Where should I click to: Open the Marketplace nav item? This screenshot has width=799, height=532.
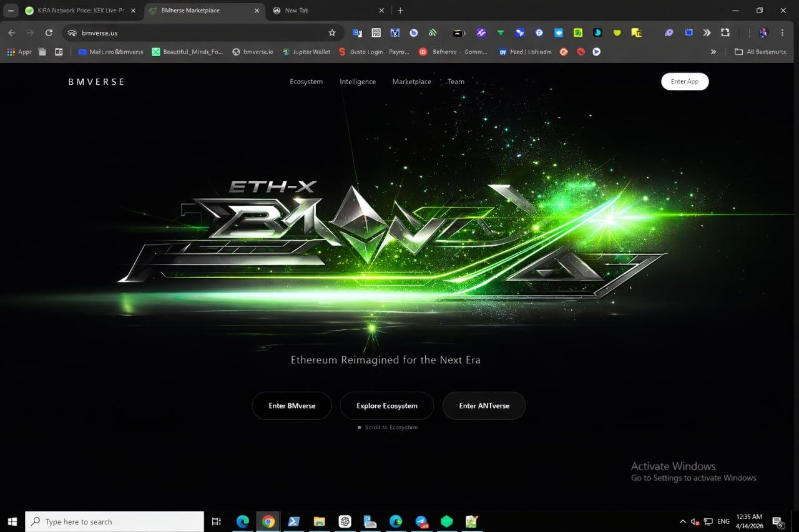tap(411, 82)
